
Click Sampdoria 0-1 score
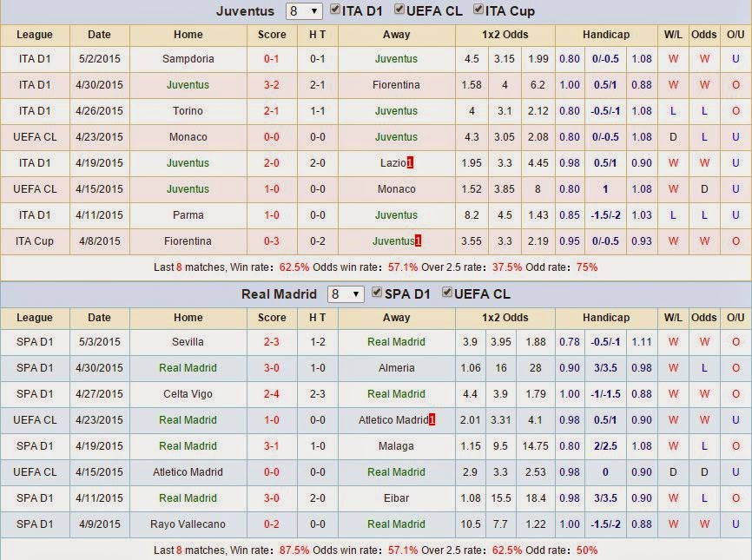click(x=272, y=59)
